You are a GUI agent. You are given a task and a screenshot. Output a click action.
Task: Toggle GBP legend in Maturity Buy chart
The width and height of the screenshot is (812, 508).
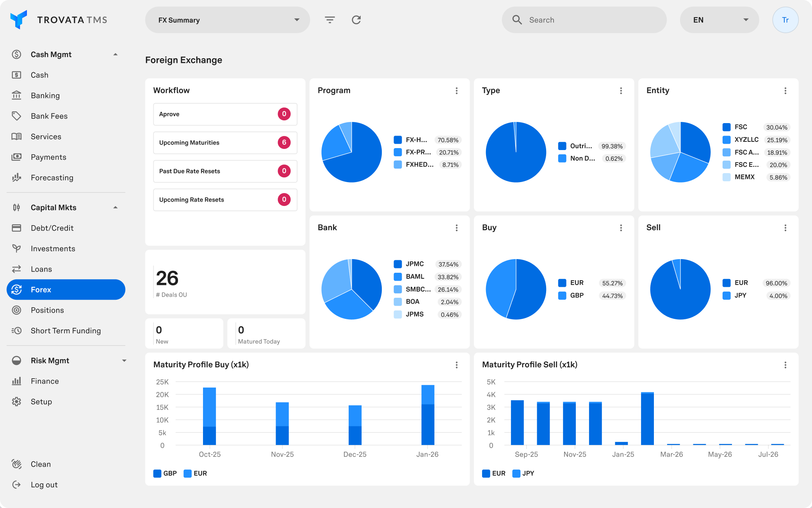(x=165, y=473)
